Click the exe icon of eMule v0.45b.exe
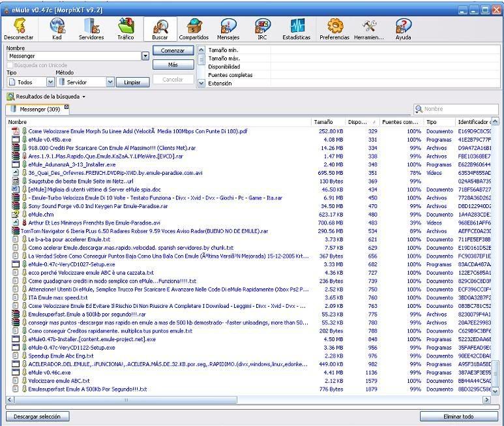The image size is (504, 426). tap(16, 140)
